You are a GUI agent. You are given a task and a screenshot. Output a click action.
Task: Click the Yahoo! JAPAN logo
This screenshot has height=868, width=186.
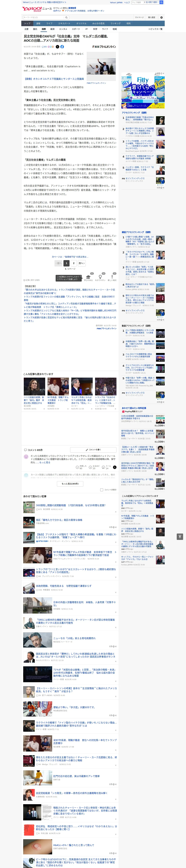pyautogui.click(x=32, y=9)
